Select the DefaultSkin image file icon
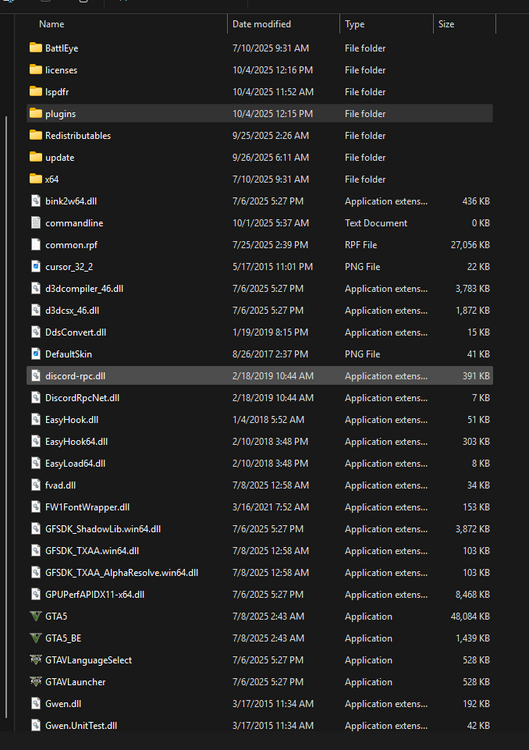Image resolution: width=529 pixels, height=750 pixels. [x=36, y=354]
